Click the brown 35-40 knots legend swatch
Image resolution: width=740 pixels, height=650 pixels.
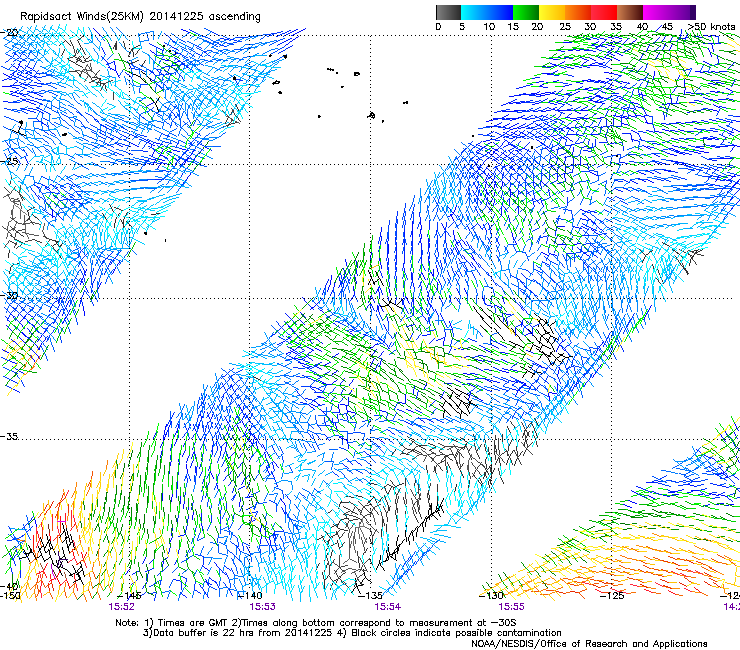point(630,12)
